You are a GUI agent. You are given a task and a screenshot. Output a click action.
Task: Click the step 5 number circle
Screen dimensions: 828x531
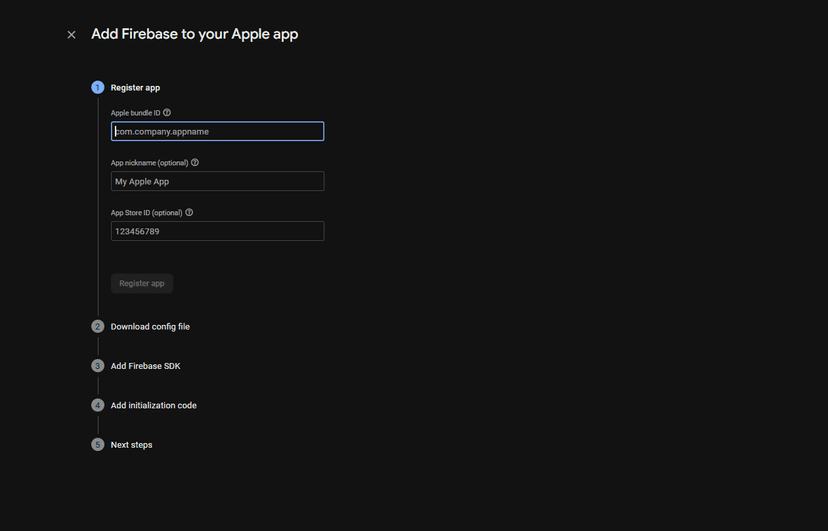point(98,445)
